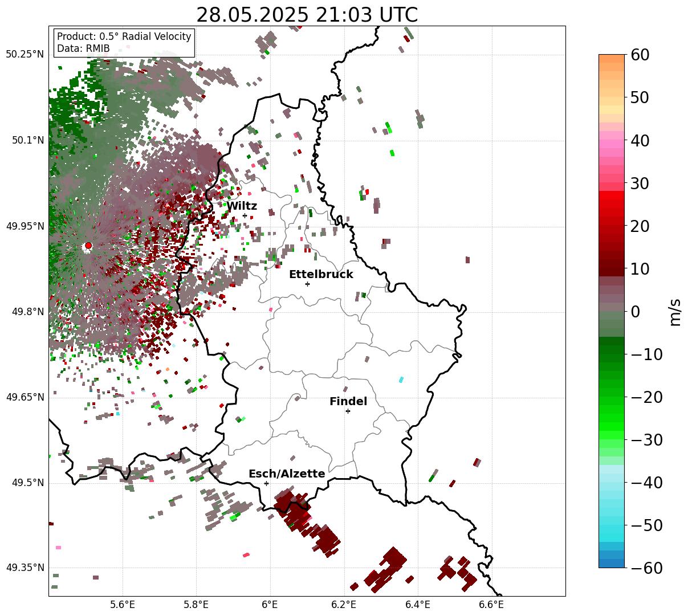Click the "Data: RMIB" text
688x616 pixels.
[83, 48]
